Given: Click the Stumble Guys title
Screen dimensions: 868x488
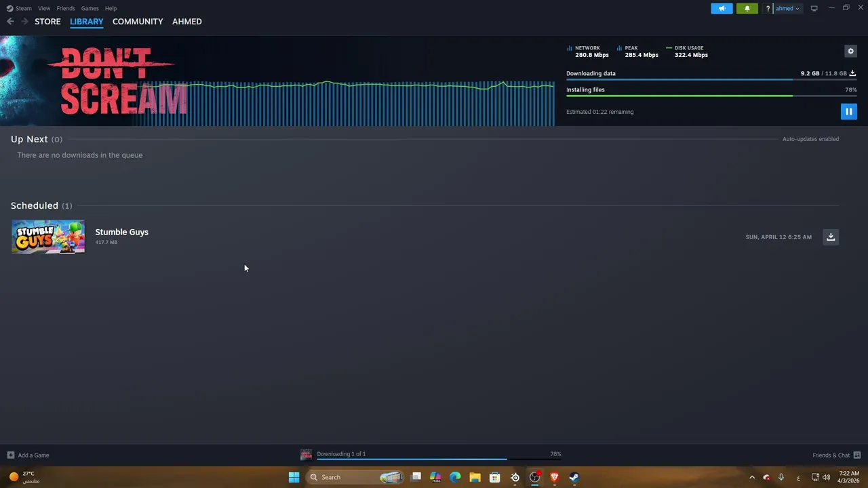Looking at the screenshot, I should [121, 232].
